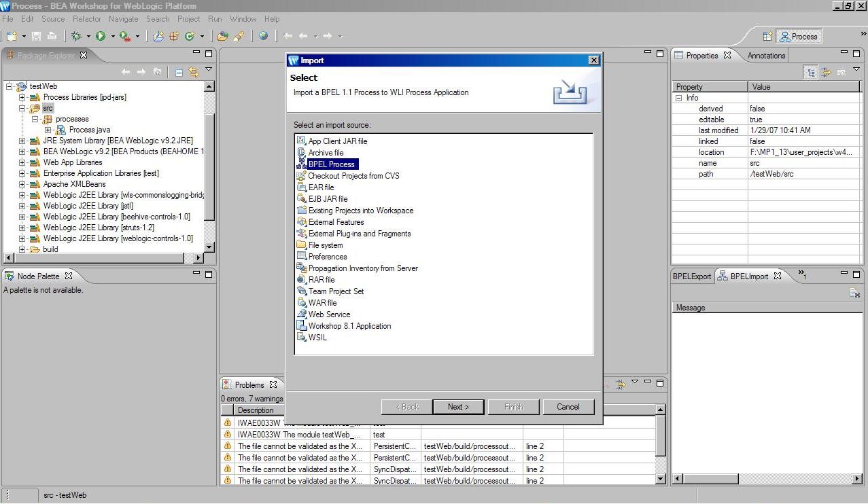Open the Refactor menu
The height and width of the screenshot is (504, 868).
(x=87, y=19)
